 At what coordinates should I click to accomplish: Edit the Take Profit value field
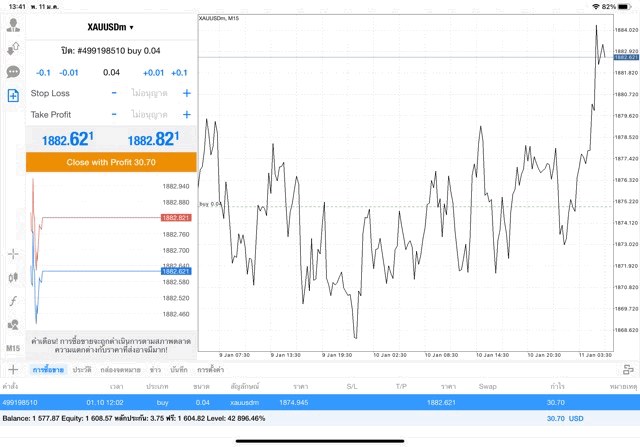coord(149,115)
